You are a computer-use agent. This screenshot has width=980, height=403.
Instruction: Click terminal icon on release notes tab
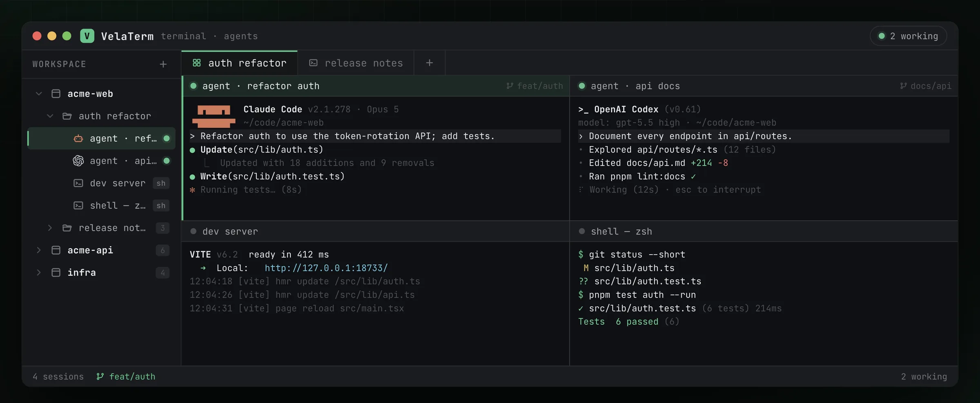(313, 63)
